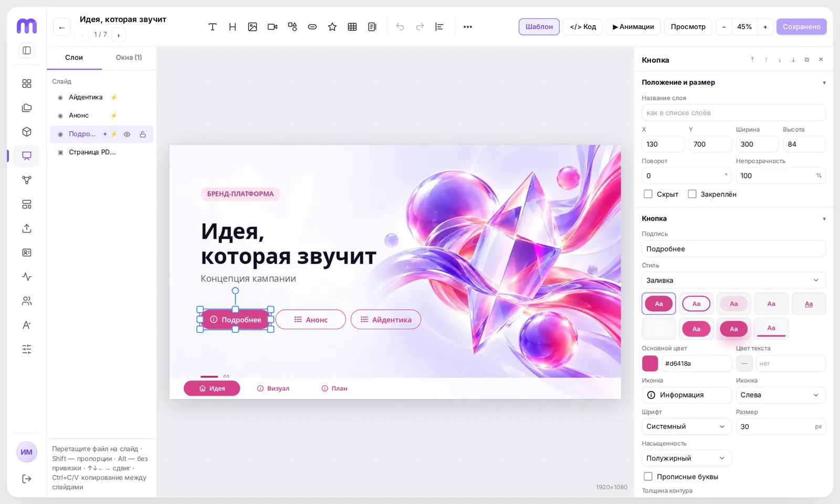Image resolution: width=840 pixels, height=504 pixels.
Task: Check the Закреплён checkbox
Action: click(x=692, y=194)
